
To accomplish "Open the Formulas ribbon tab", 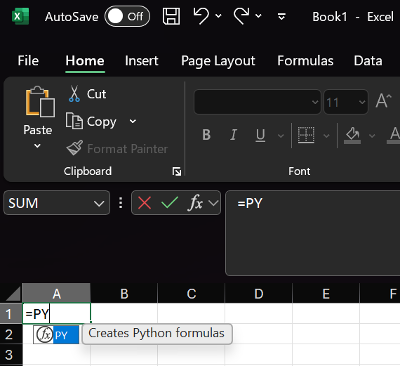I will click(305, 61).
